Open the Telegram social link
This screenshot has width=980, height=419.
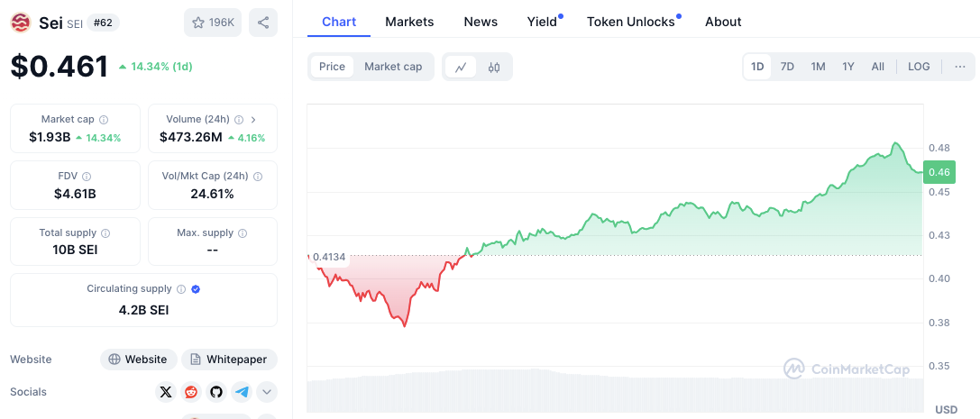tap(242, 392)
